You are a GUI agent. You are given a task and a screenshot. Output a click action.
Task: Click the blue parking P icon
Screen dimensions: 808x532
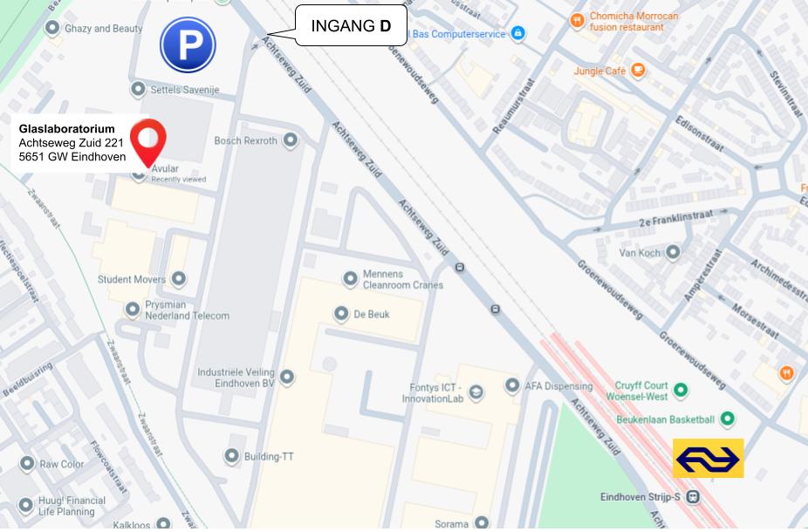pos(188,44)
